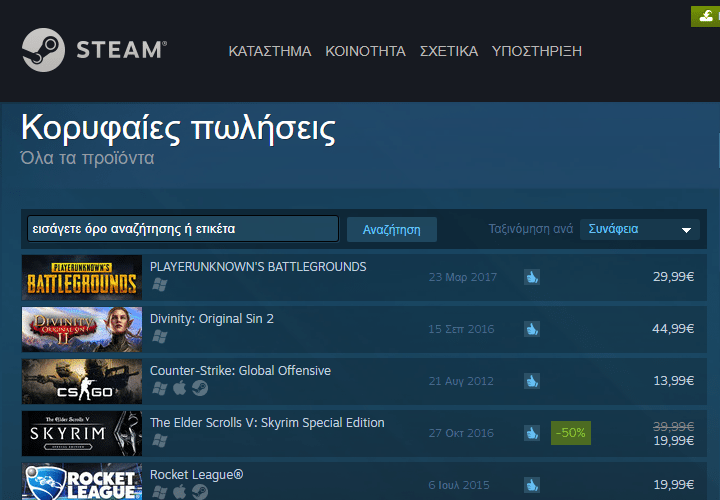Click SteamOS icon under Rocket League
The image size is (720, 500).
click(x=200, y=492)
